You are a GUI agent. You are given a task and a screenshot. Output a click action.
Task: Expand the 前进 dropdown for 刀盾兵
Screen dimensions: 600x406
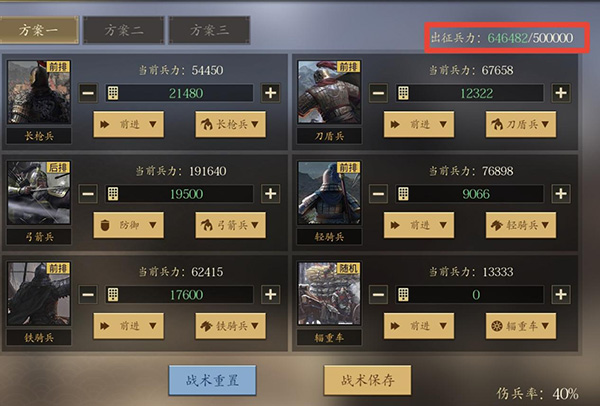click(419, 124)
